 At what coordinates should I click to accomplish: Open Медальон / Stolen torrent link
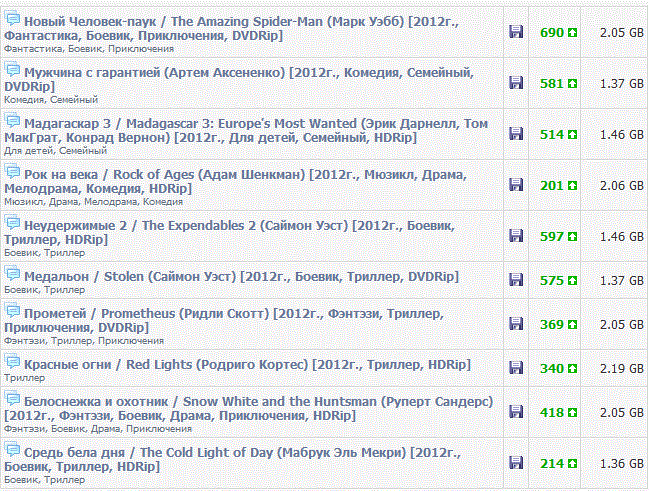click(242, 277)
